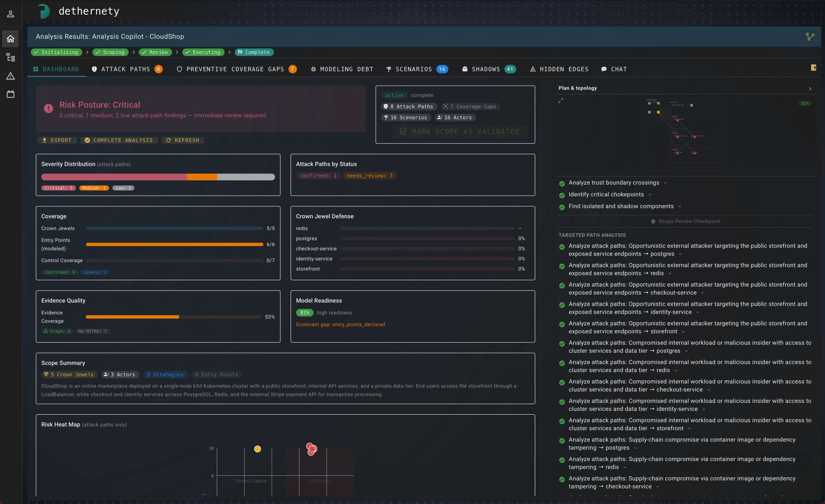Click the critical segment of severity bar
Screen dimensions: 825x504
point(114,177)
